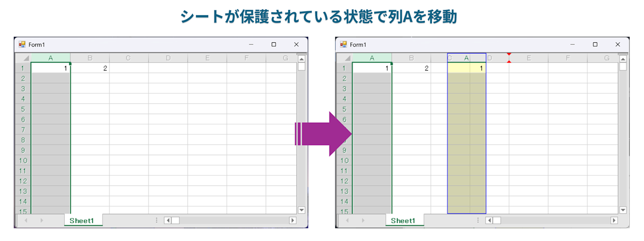Select column E header in right window
The image size is (644, 241).
[528, 58]
